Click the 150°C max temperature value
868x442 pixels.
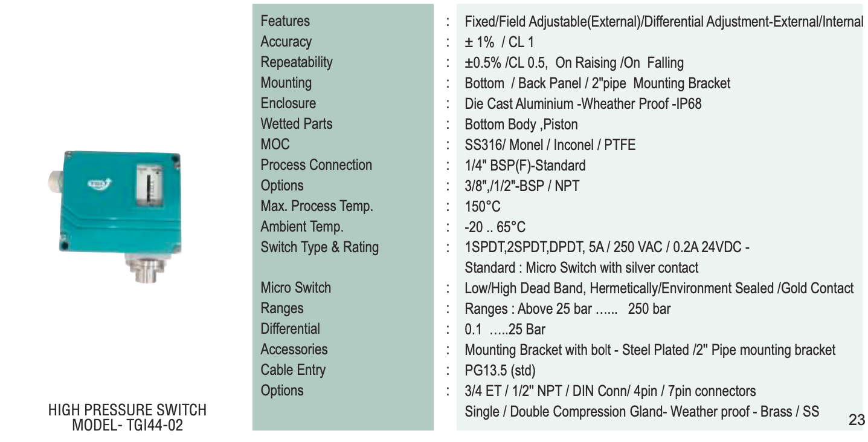pos(483,207)
